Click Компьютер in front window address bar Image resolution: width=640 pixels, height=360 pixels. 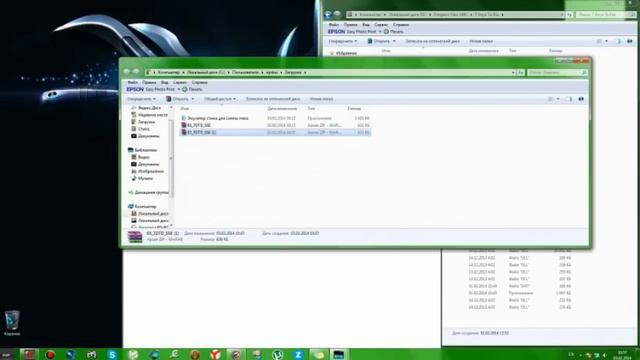point(169,72)
